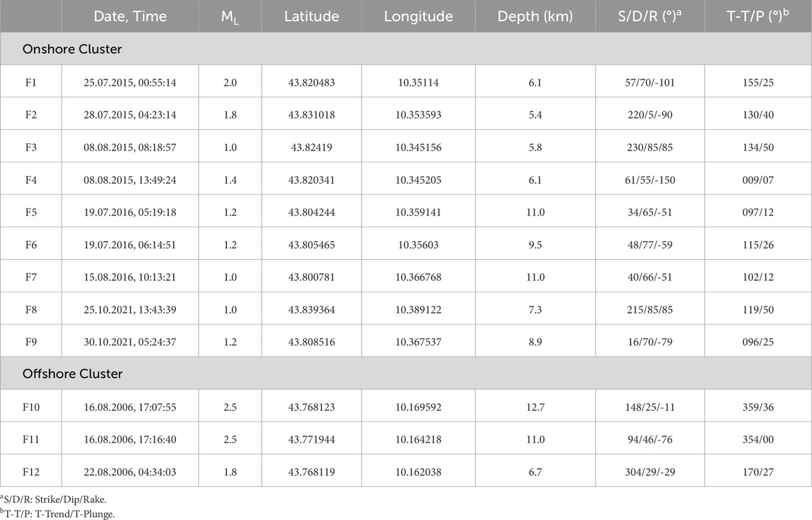812x520 pixels.
Task: Select S/D/R value '16/70/-79'
Action: (x=650, y=343)
